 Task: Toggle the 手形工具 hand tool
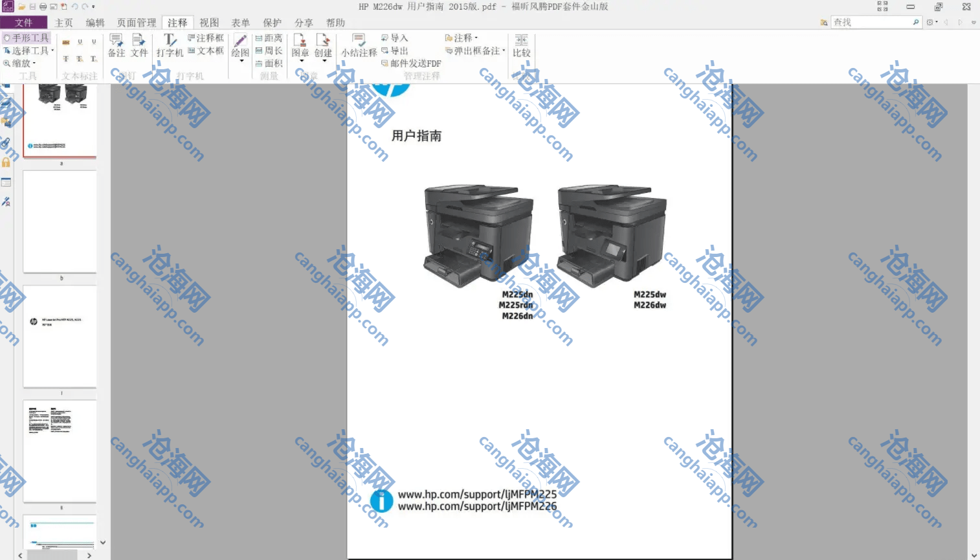pos(26,38)
